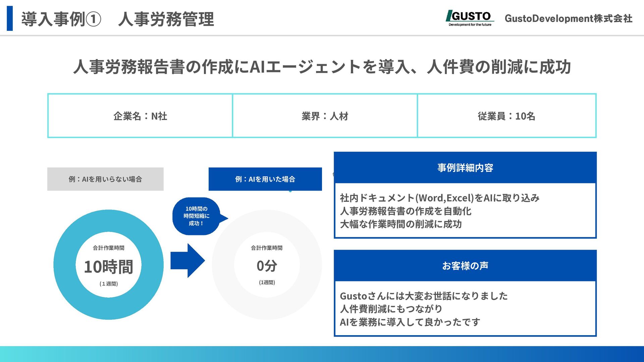Click line 'Gustoさんには大変お世話になりました'
The image size is (644, 362).
[x=424, y=296]
